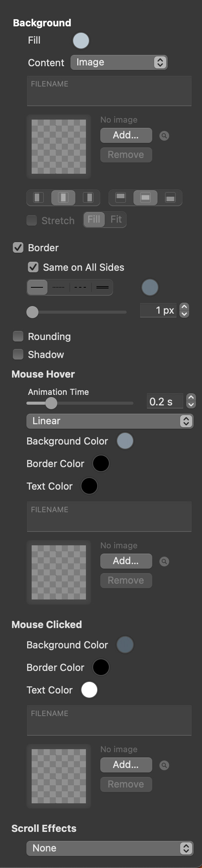Open the Content Image dropdown

(119, 62)
